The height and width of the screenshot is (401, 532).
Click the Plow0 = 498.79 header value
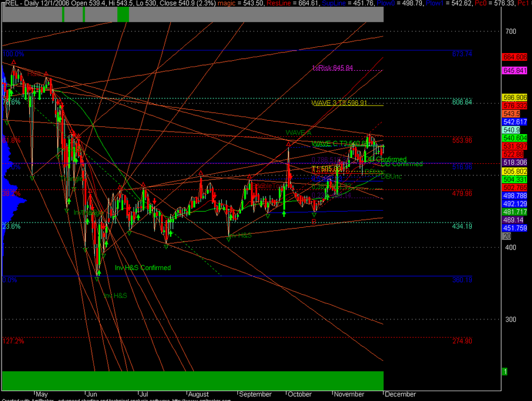(x=400, y=4)
